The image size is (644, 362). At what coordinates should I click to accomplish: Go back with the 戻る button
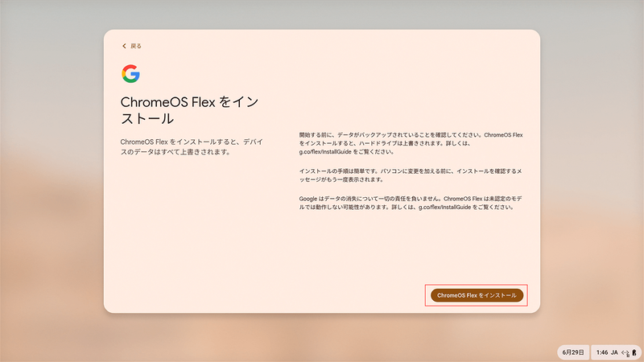[131, 46]
